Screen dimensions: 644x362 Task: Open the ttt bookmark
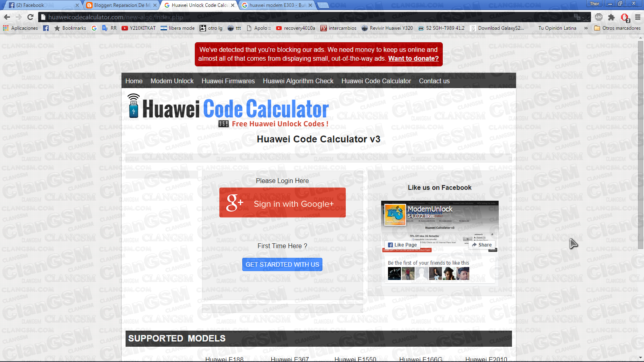[x=234, y=28]
